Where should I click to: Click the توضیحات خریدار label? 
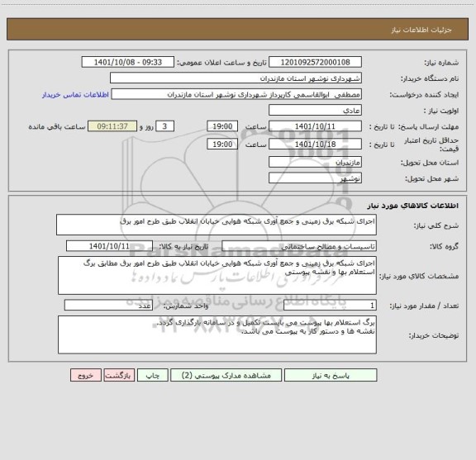click(x=434, y=335)
